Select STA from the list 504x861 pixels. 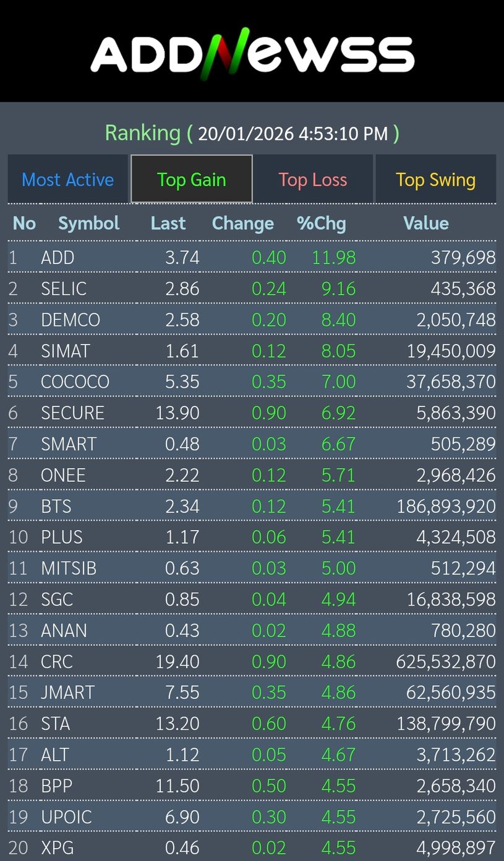click(x=56, y=723)
